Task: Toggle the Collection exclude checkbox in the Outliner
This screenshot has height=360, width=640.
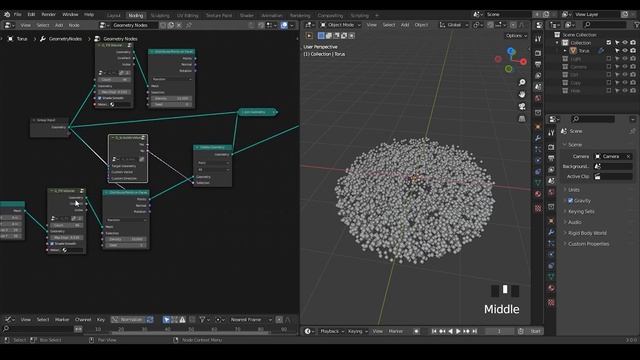Action: 609,42
